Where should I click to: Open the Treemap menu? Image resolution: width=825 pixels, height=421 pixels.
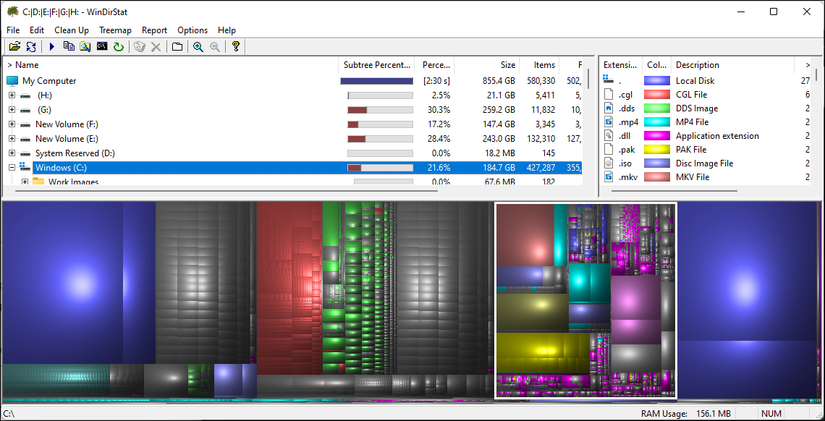point(114,30)
